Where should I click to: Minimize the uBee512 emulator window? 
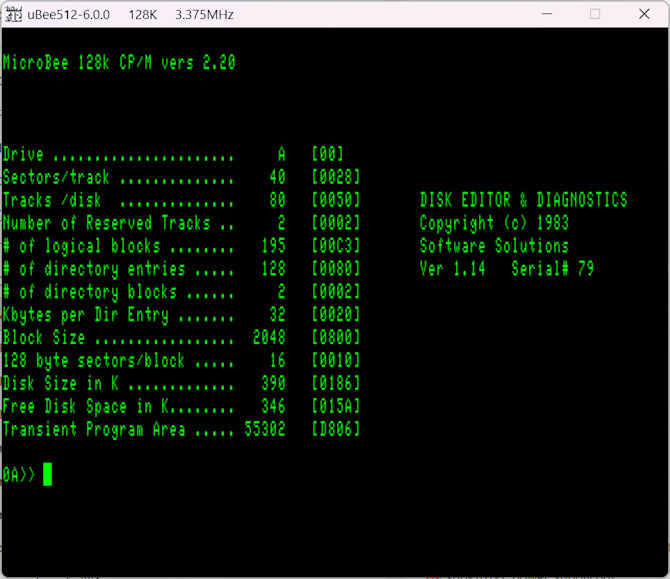click(547, 14)
